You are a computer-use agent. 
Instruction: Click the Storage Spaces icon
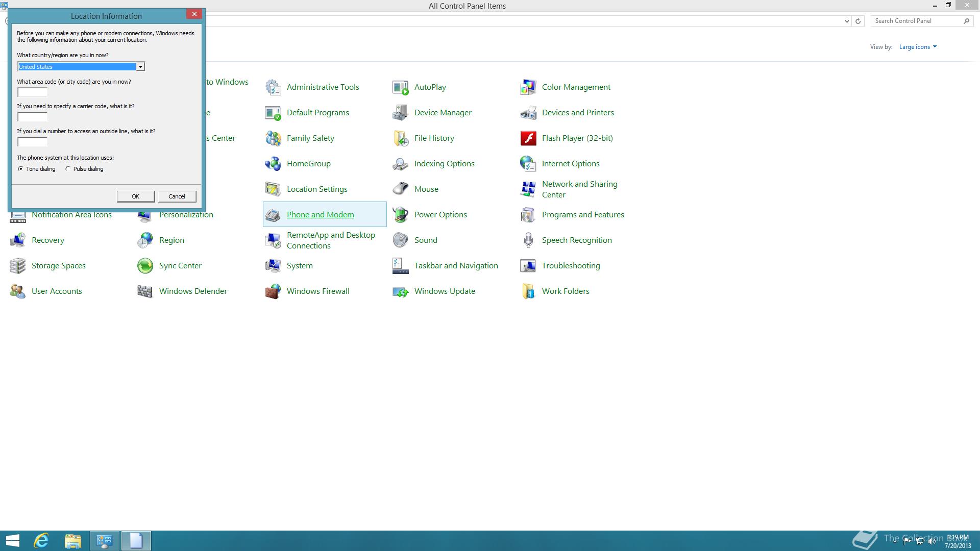point(18,266)
